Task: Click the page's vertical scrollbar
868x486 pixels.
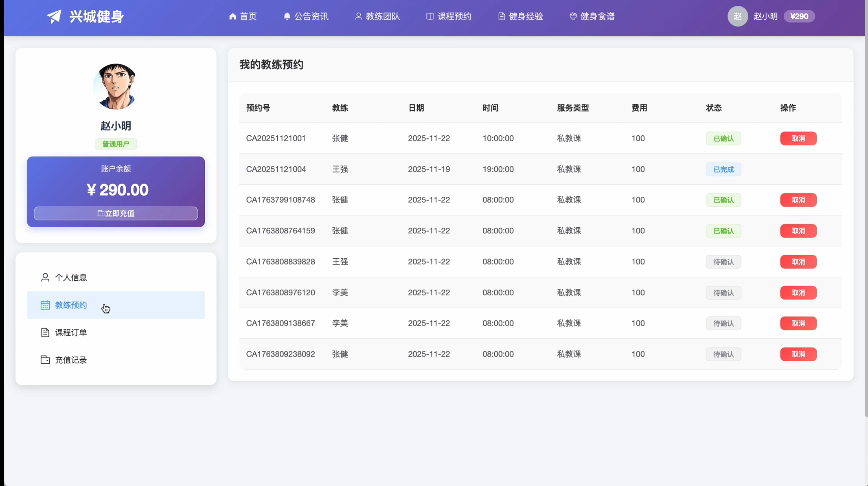Action: [x=866, y=204]
